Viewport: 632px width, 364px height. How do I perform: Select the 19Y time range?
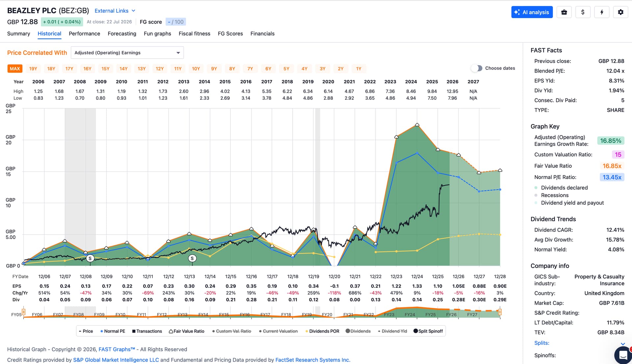[33, 68]
